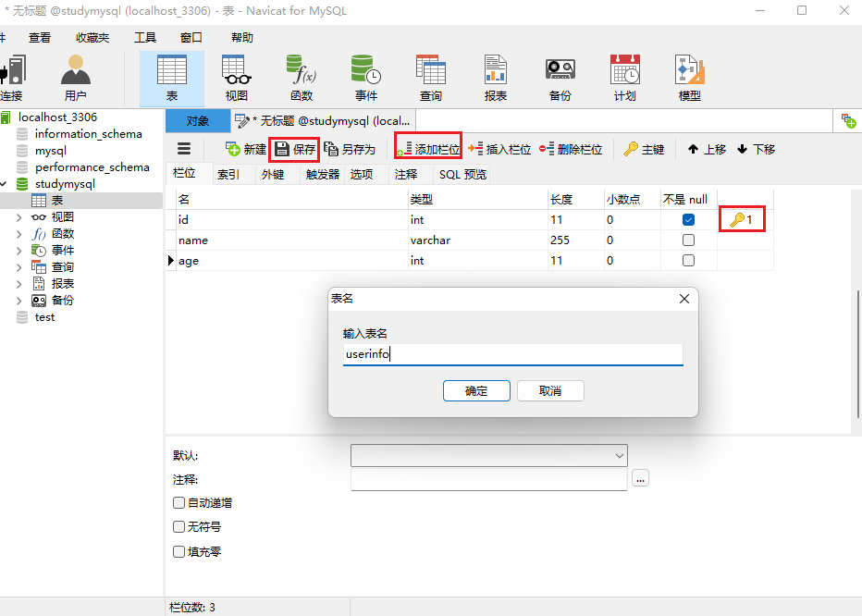This screenshot has height=616, width=862.
Task: Click 保存 (Save) in the designer toolbar
Action: click(x=295, y=149)
